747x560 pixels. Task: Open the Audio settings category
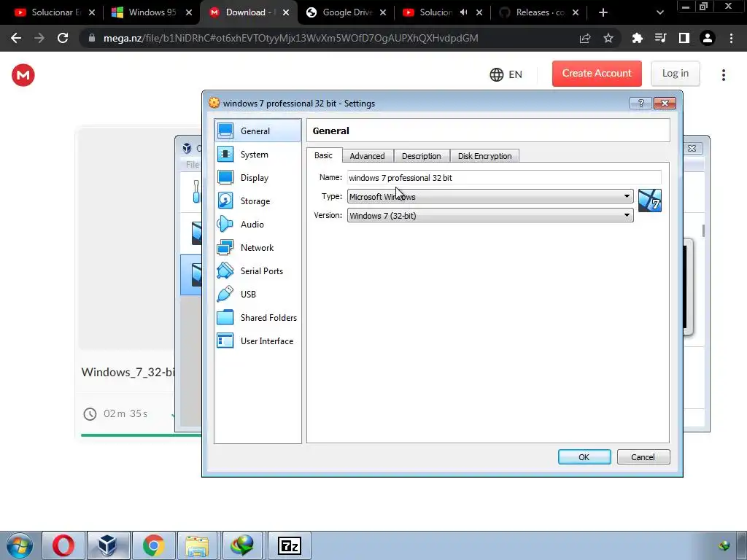258,225
